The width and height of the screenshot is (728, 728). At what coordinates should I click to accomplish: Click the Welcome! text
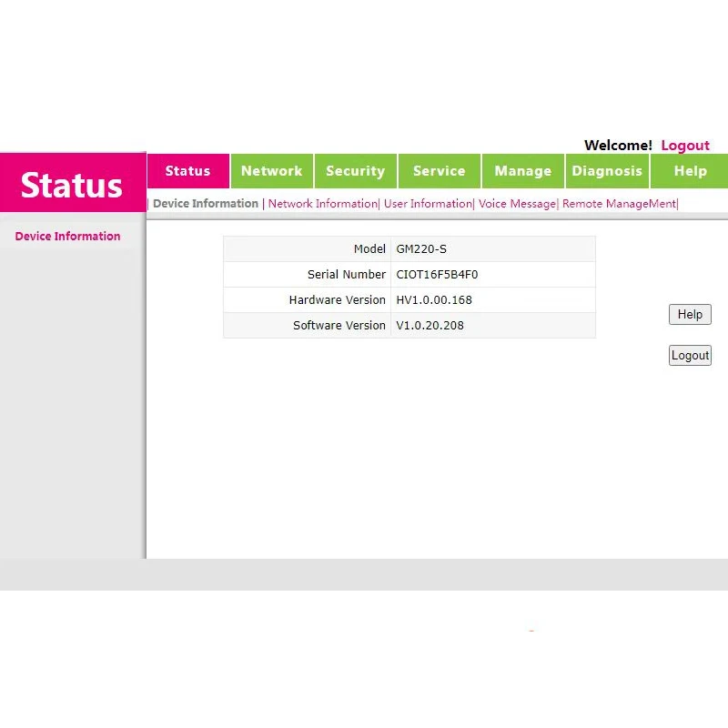point(618,146)
